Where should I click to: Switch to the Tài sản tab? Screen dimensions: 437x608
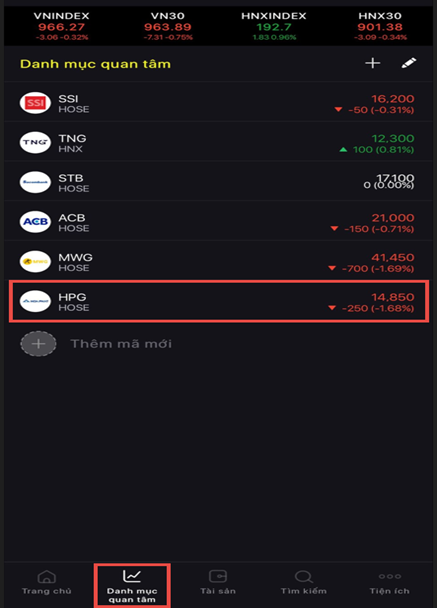pyautogui.click(x=218, y=583)
